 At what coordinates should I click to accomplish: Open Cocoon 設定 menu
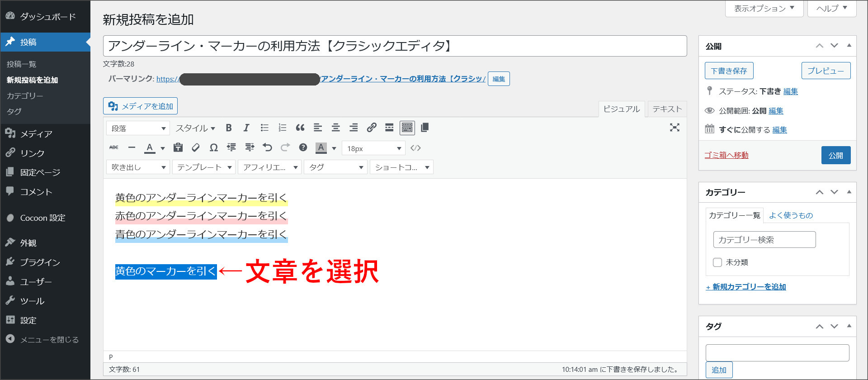(x=45, y=218)
